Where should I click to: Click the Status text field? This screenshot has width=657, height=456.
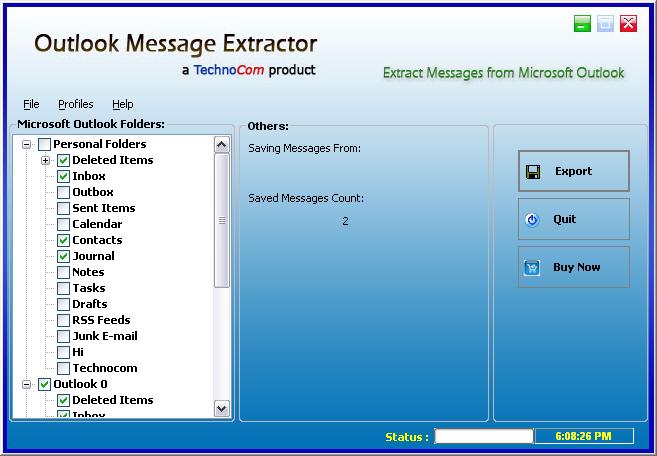(x=484, y=436)
